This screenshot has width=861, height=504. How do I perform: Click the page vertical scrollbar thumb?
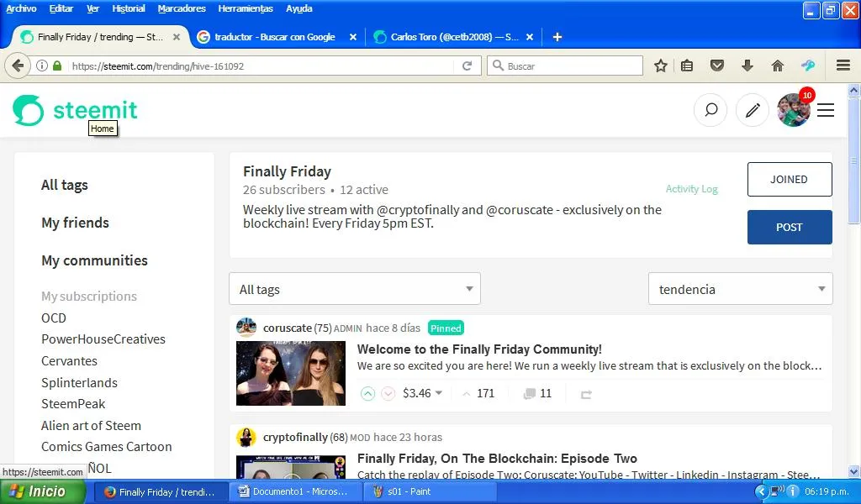click(853, 160)
